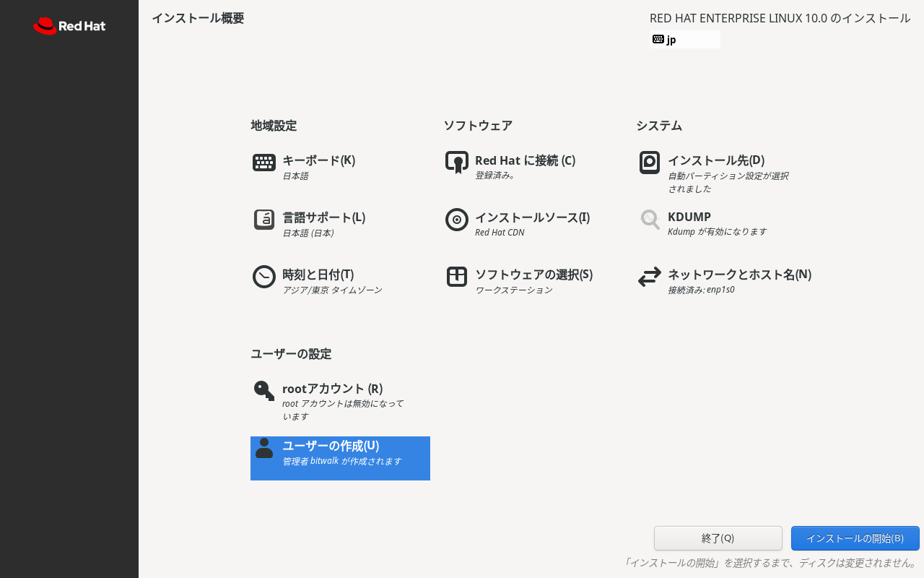Open ネットワークとホスト名(N)

[x=739, y=275]
